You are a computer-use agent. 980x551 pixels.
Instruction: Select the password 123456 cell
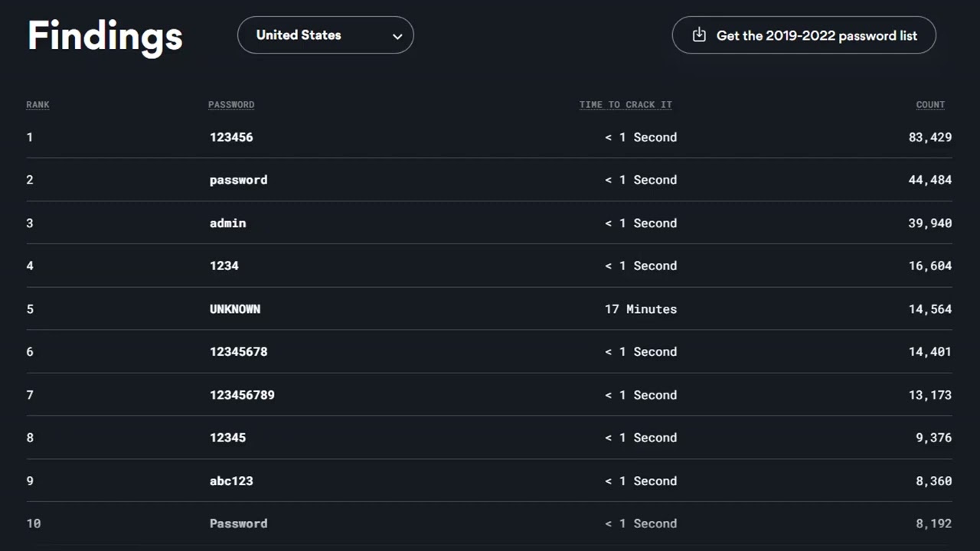(x=231, y=138)
